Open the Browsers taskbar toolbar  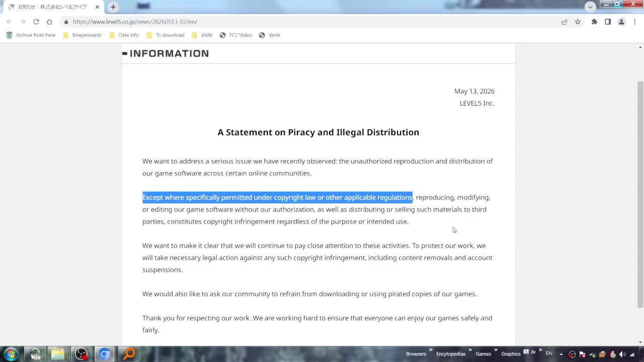(416, 354)
